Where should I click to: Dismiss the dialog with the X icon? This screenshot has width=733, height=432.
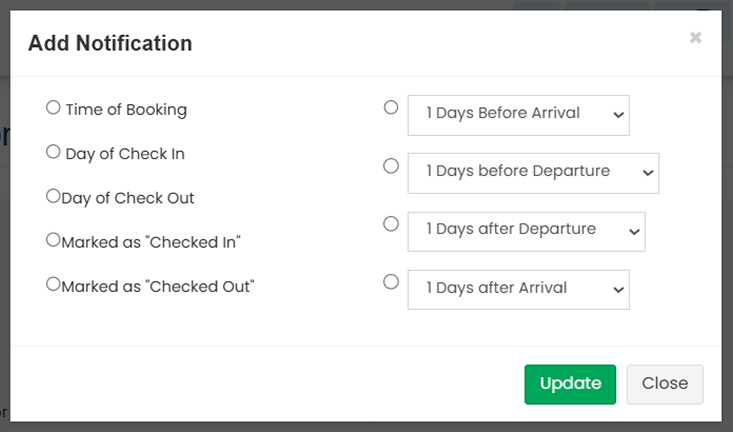(695, 38)
